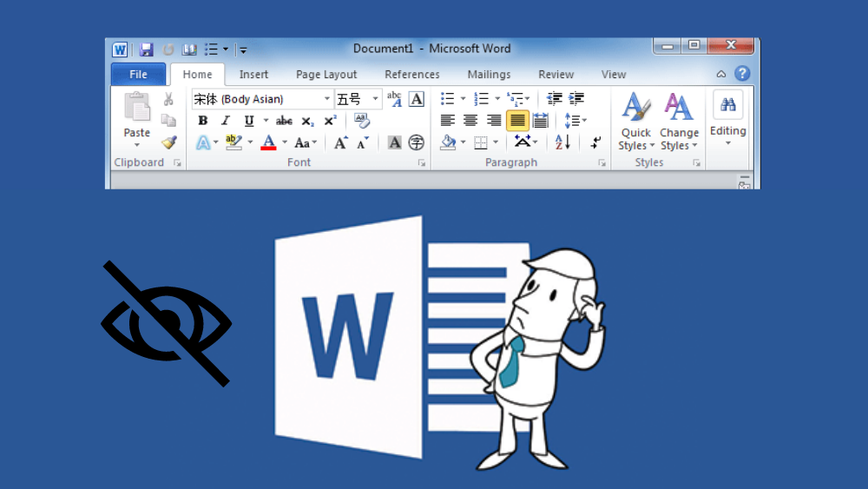Apply the red font color swatch

pyautogui.click(x=268, y=143)
